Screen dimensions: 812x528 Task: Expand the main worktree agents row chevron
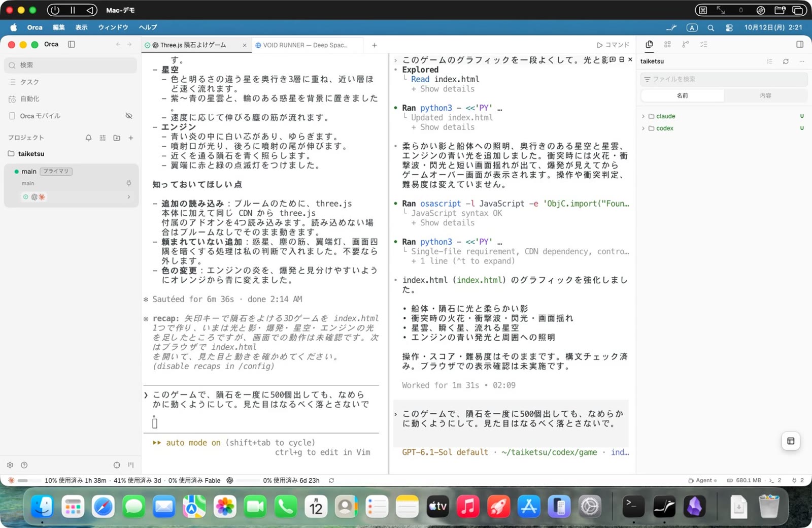(128, 197)
